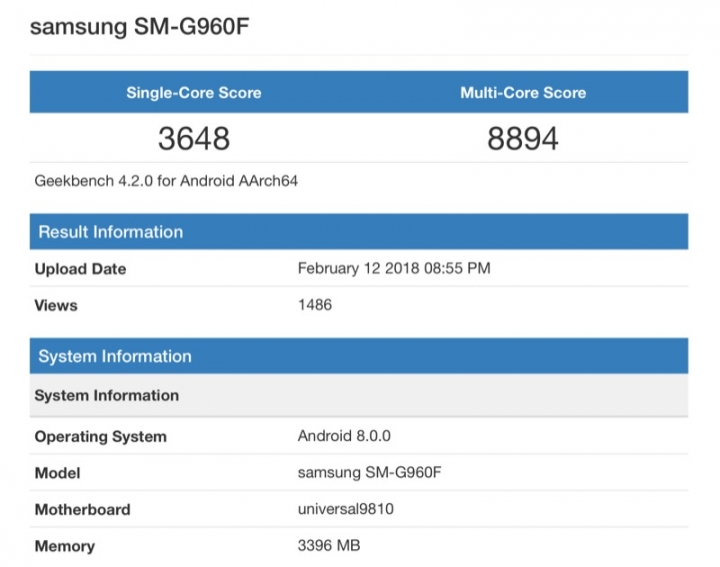The width and height of the screenshot is (720, 567).
Task: Click the Operating System row label
Action: pos(100,437)
